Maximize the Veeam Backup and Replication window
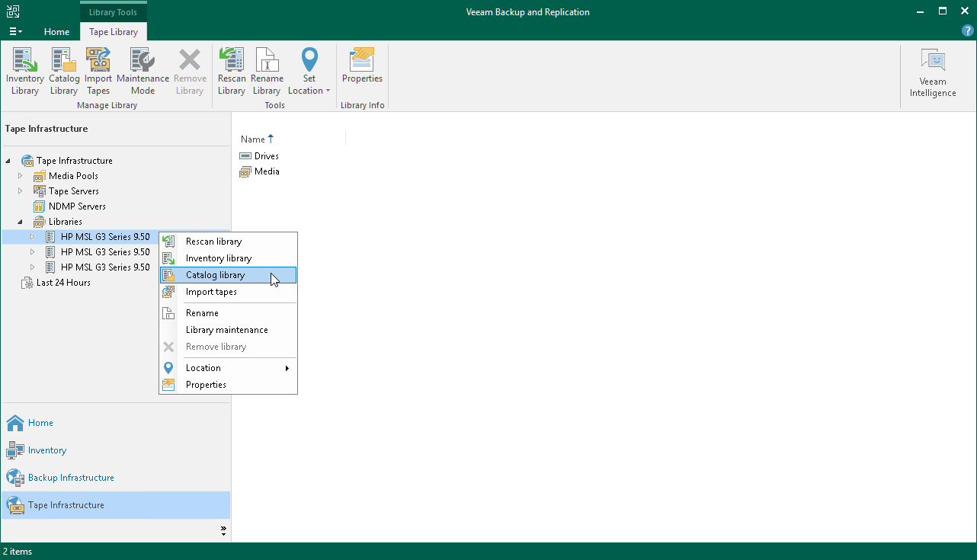This screenshot has width=977, height=560. click(x=943, y=11)
